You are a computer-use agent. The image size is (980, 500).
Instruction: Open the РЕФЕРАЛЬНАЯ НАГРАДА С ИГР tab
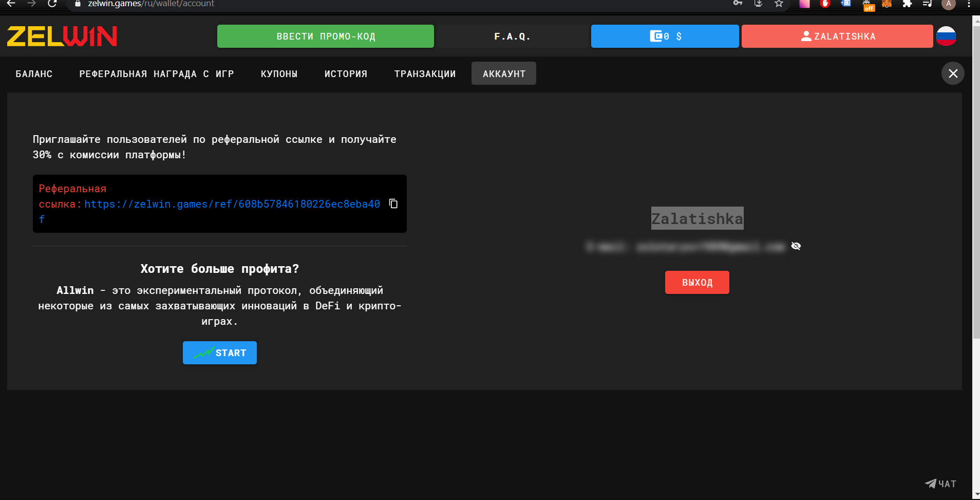click(157, 73)
